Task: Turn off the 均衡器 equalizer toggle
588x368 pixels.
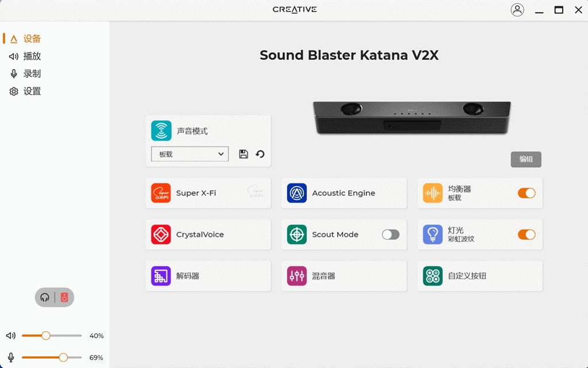Action: 527,193
